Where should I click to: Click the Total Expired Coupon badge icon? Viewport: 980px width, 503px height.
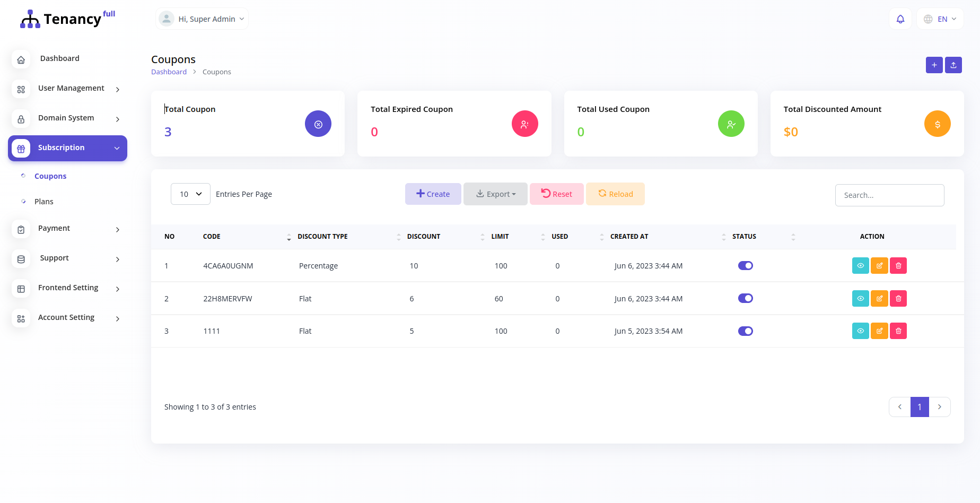524,124
